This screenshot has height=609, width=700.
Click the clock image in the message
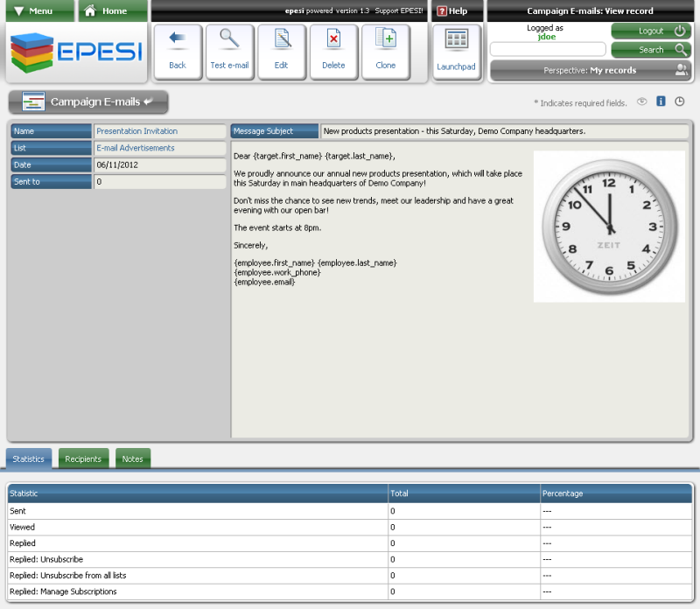(609, 227)
